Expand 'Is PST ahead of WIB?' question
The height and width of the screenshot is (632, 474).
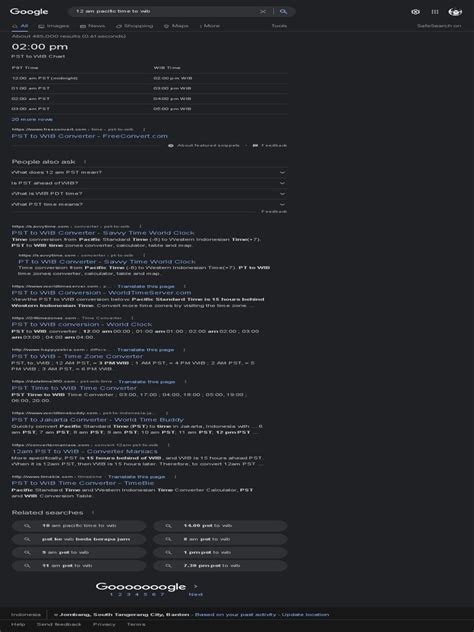149,183
